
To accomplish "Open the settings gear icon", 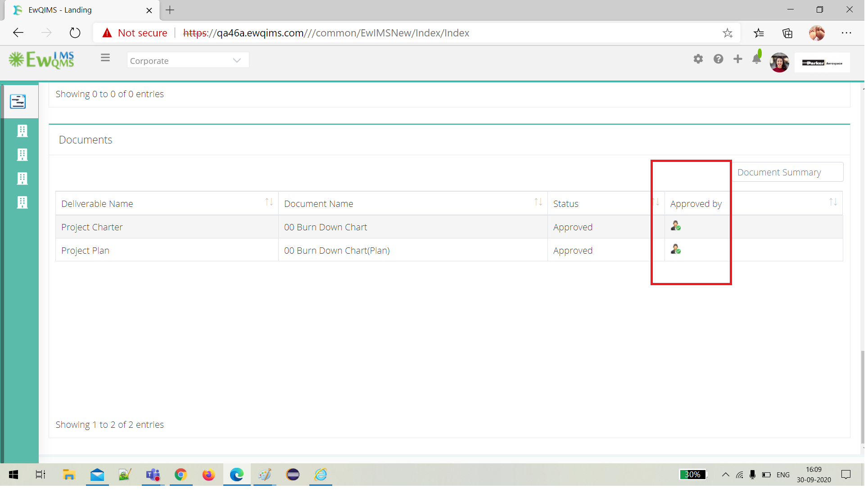I will pyautogui.click(x=698, y=59).
